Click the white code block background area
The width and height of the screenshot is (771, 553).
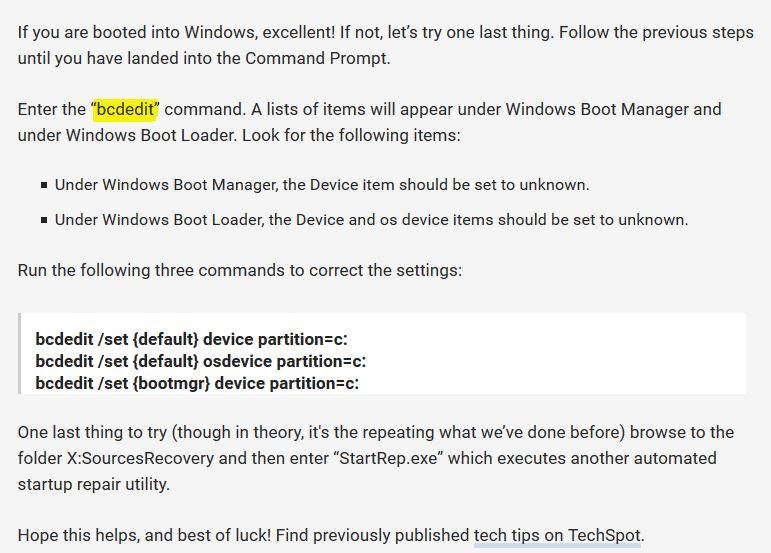coord(541,353)
